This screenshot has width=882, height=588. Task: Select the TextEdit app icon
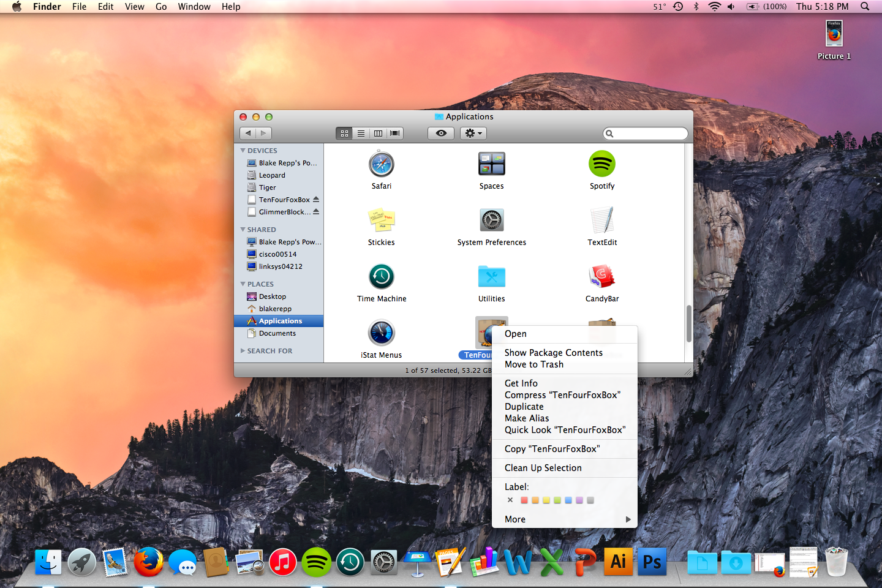[x=601, y=221]
